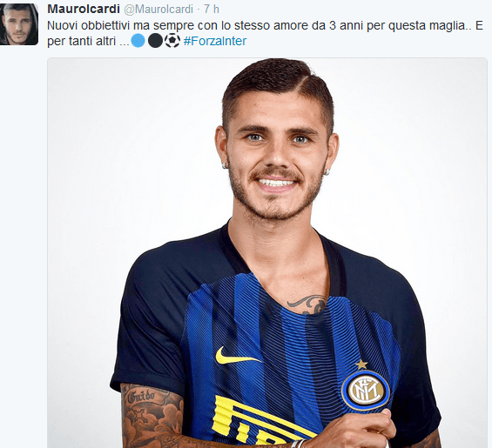Open MauroIcardi's profile avatar thumbnail
The image size is (492, 448).
pyautogui.click(x=19, y=24)
